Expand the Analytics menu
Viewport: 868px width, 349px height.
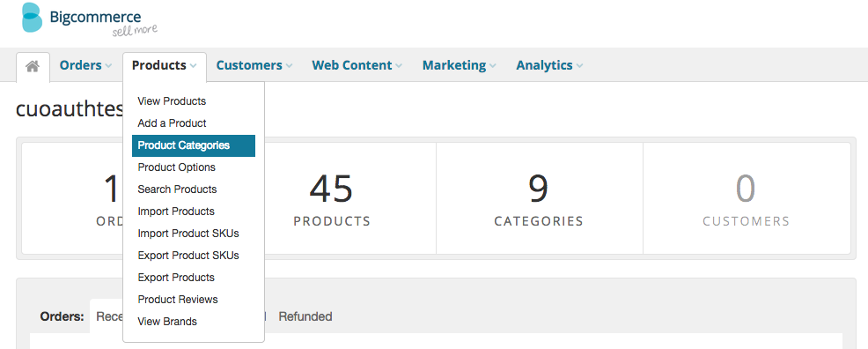coord(549,65)
